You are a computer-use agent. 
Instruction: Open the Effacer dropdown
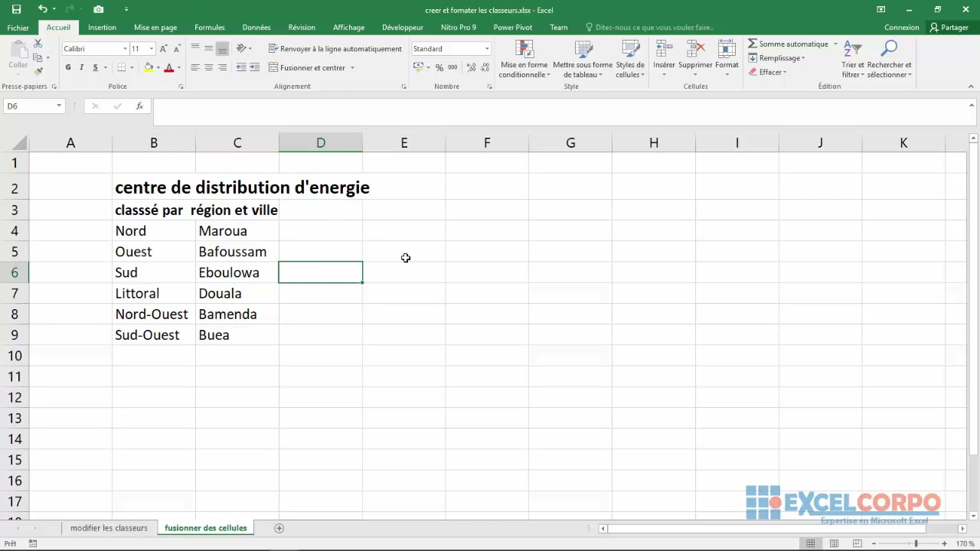(767, 72)
